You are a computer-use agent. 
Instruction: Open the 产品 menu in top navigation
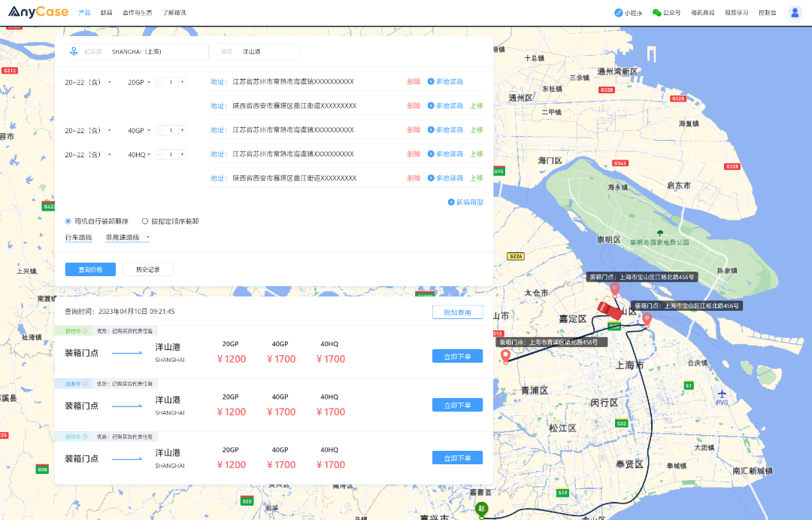[84, 13]
